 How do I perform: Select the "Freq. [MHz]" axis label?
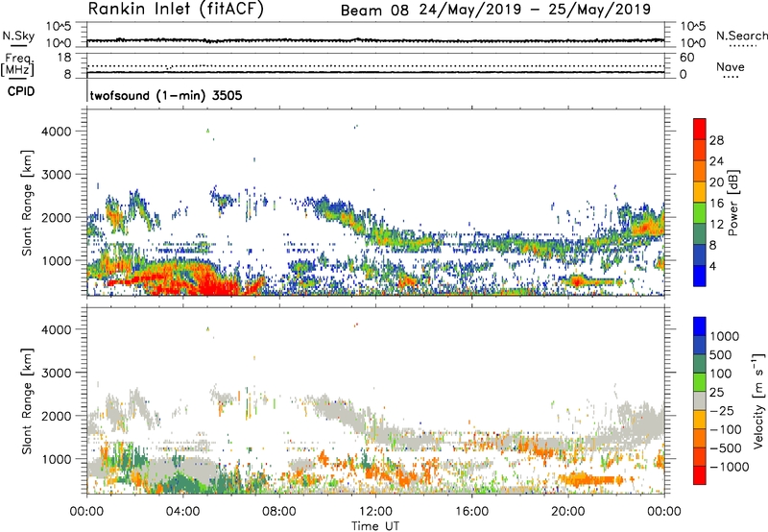(x=17, y=65)
